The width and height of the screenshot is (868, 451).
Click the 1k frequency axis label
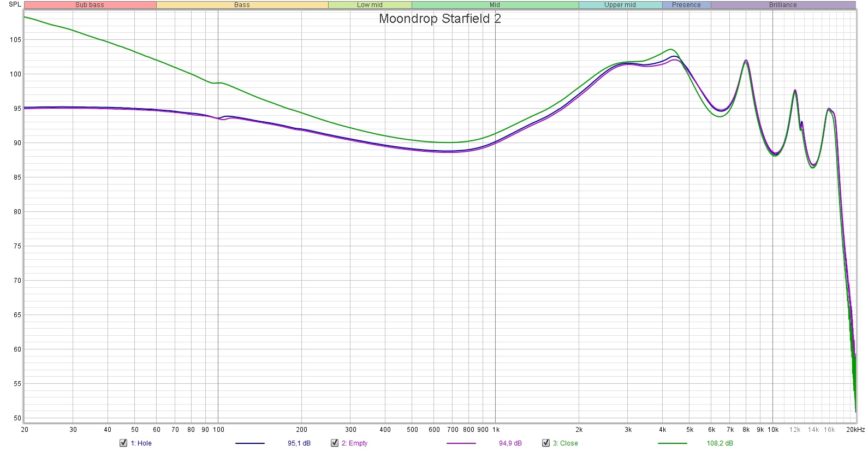[496, 430]
